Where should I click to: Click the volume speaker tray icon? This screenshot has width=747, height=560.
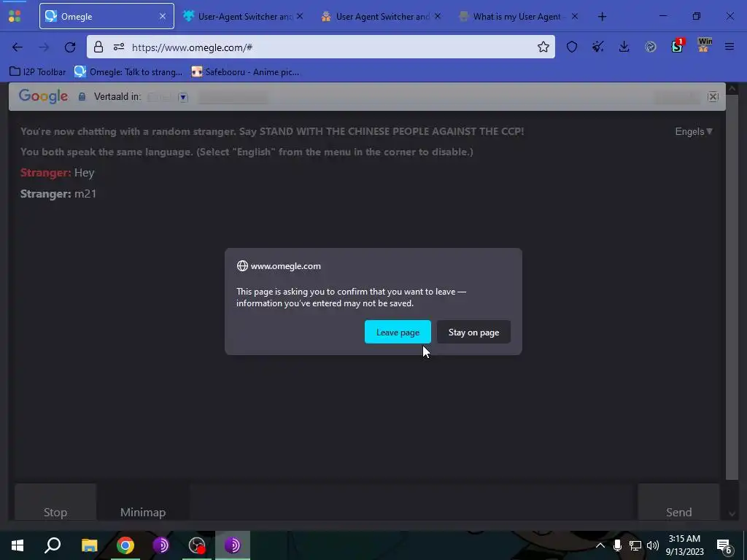tap(653, 545)
